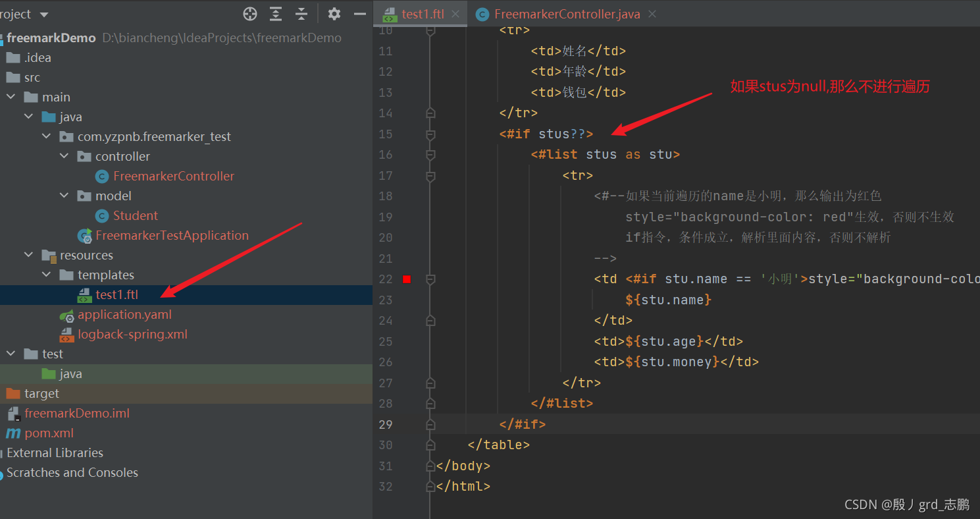Collapse the controller package

pyautogui.click(x=64, y=156)
